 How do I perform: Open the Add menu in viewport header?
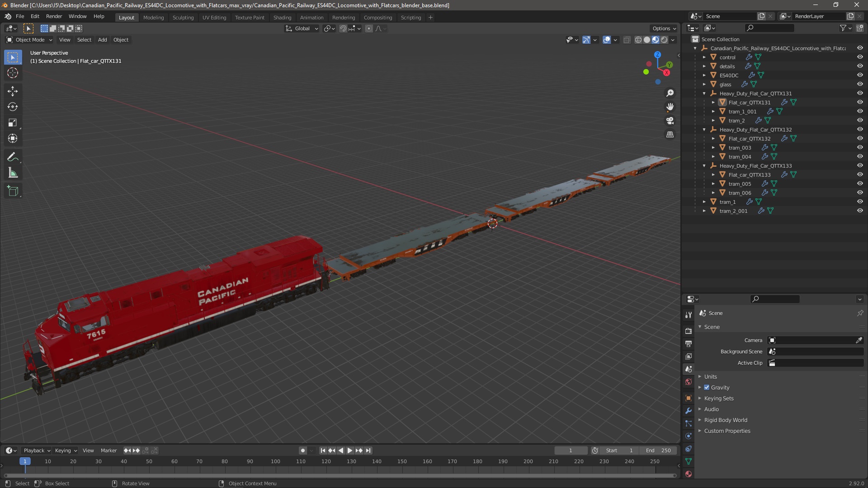click(x=103, y=40)
